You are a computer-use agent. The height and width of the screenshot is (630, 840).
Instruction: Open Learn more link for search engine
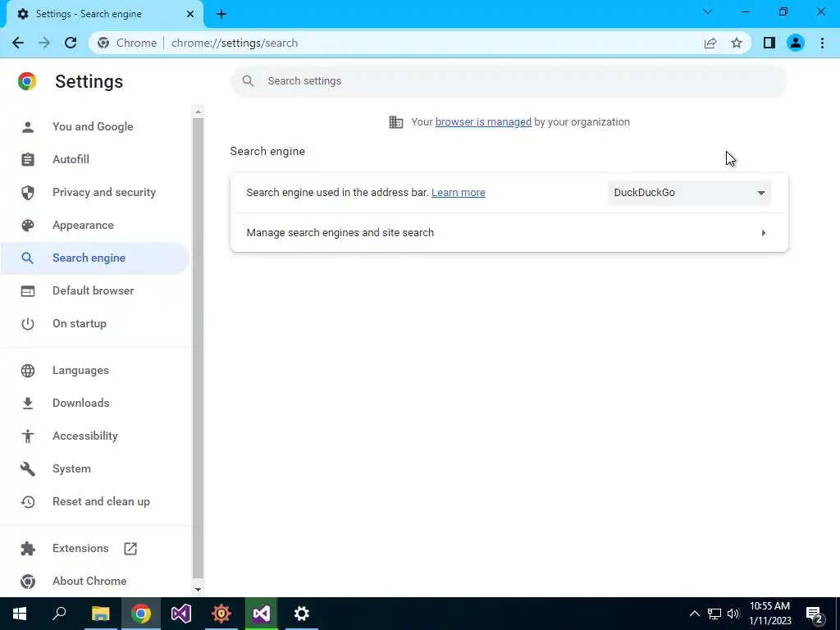click(x=458, y=192)
